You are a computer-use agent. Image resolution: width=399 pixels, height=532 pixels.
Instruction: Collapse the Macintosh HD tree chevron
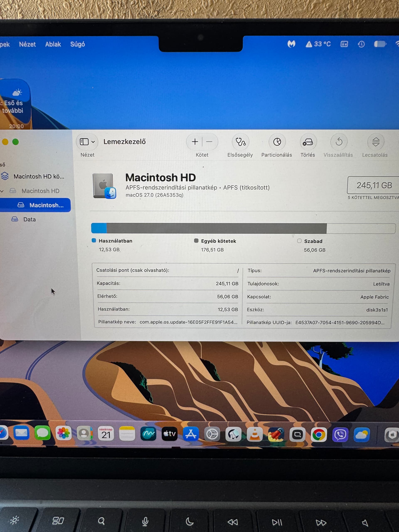pyautogui.click(x=2, y=191)
